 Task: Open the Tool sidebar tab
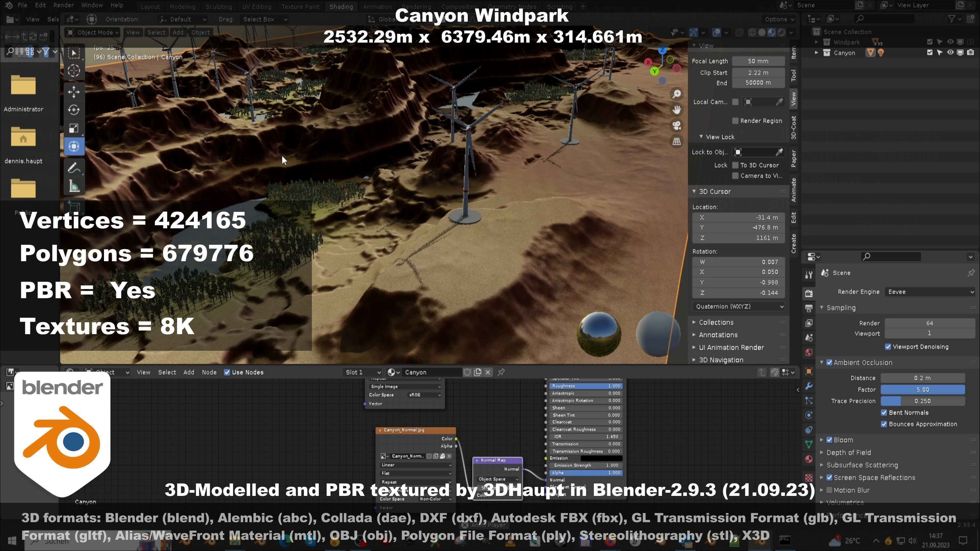(x=793, y=75)
